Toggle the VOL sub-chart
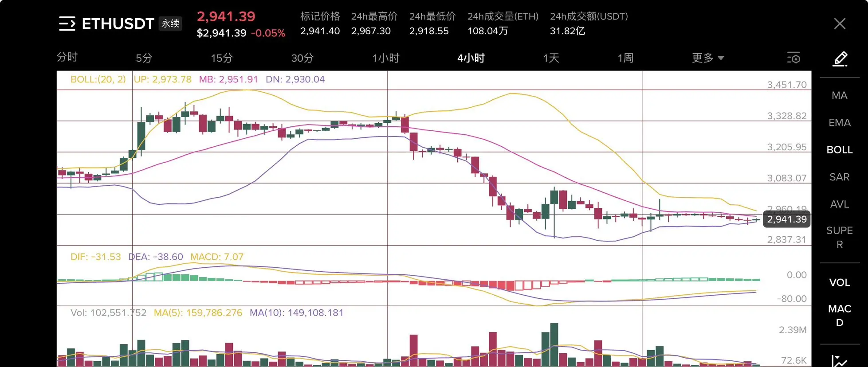Image resolution: width=868 pixels, height=367 pixels. pos(840,282)
